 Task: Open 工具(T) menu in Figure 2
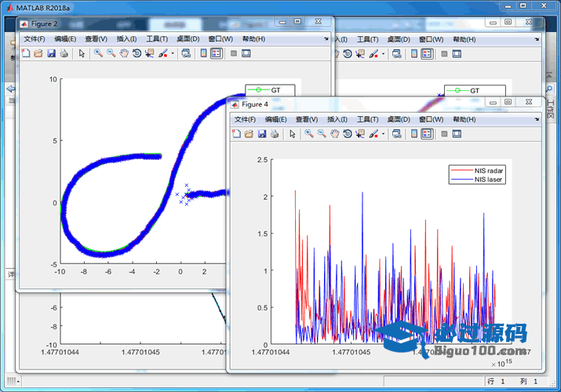(x=157, y=39)
